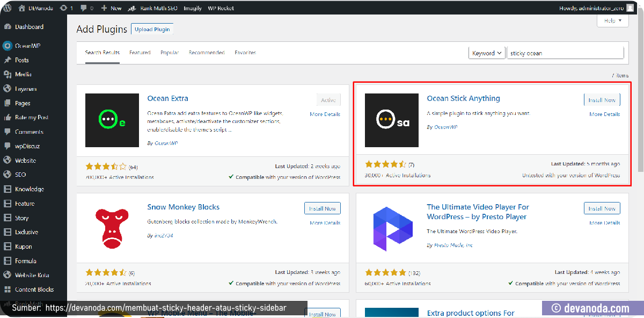The width and height of the screenshot is (644, 318).
Task: Open the Ocean Stick Anything plugin thumbnail
Action: (392, 120)
